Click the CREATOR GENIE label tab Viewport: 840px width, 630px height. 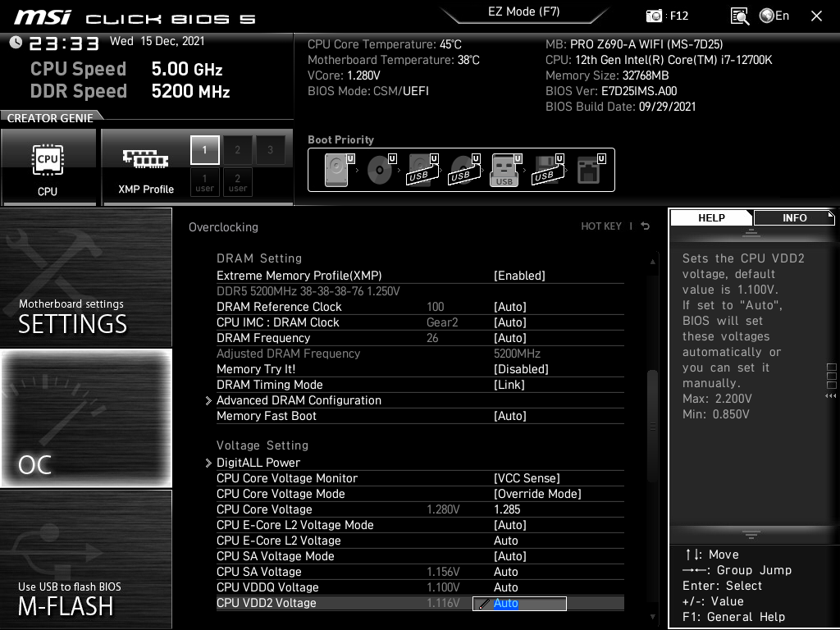pyautogui.click(x=50, y=118)
